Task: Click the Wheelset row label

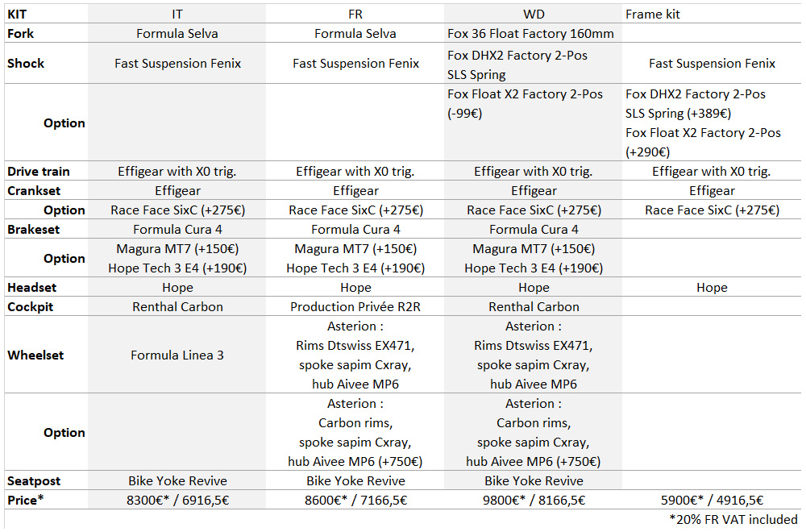Action: 35,355
